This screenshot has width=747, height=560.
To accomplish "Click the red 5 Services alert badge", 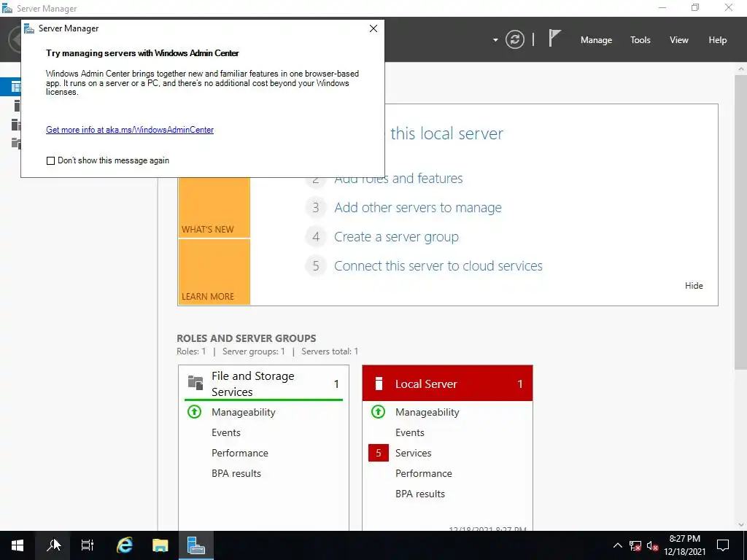I will pos(379,453).
